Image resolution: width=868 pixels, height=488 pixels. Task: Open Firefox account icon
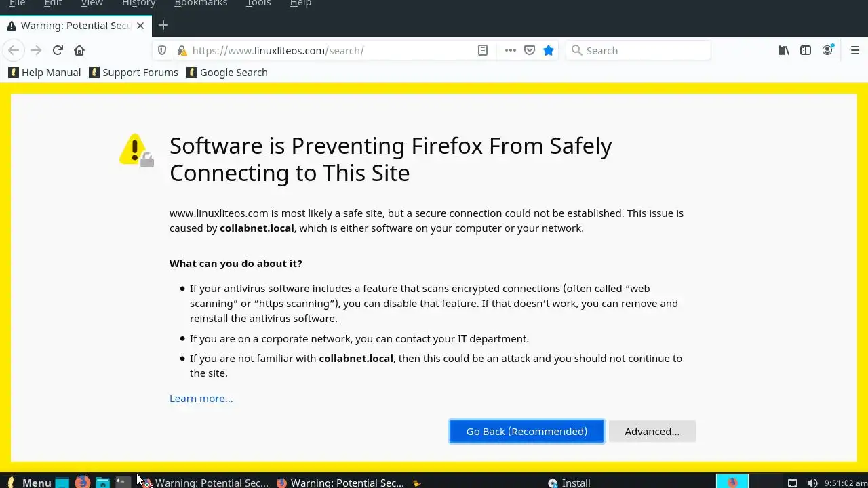tap(827, 50)
